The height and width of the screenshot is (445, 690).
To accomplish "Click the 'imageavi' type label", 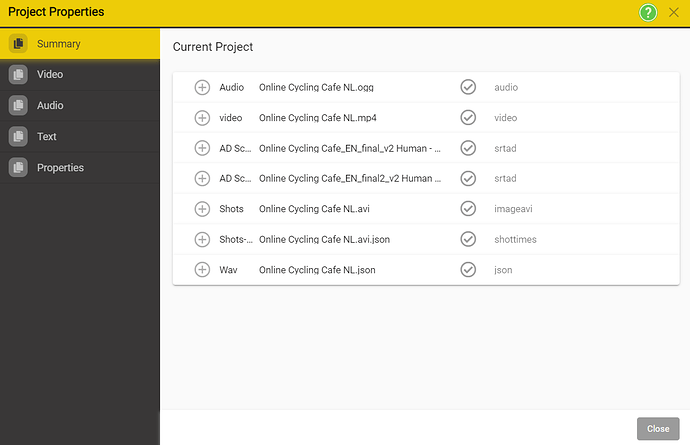I will pos(513,209).
